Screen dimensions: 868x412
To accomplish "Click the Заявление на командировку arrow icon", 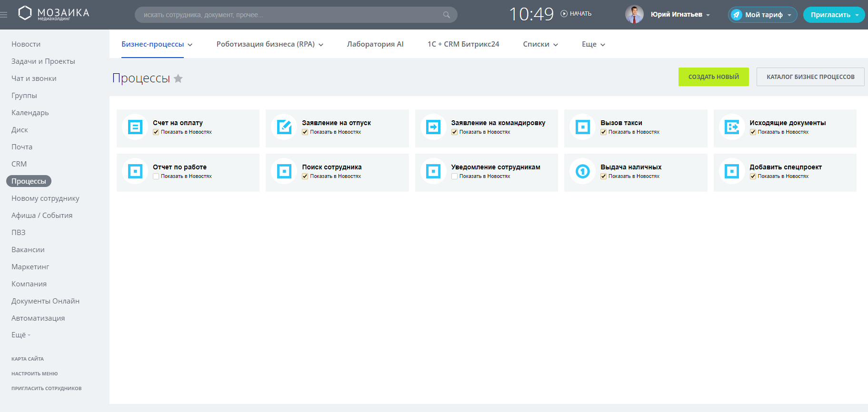I will tap(433, 127).
